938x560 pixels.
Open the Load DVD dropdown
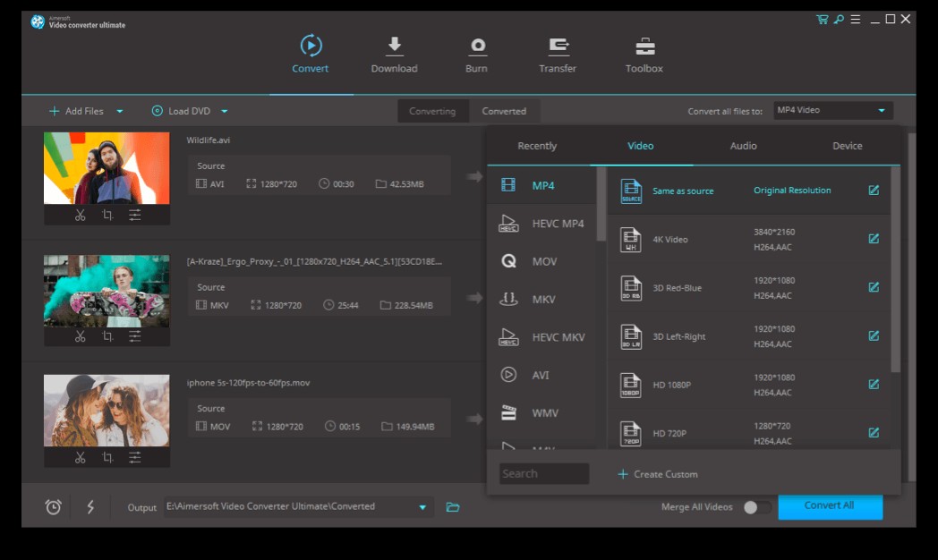222,110
